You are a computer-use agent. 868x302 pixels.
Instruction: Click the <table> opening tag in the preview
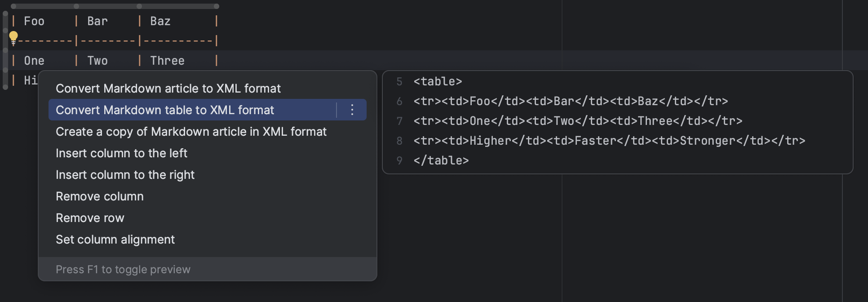(438, 81)
